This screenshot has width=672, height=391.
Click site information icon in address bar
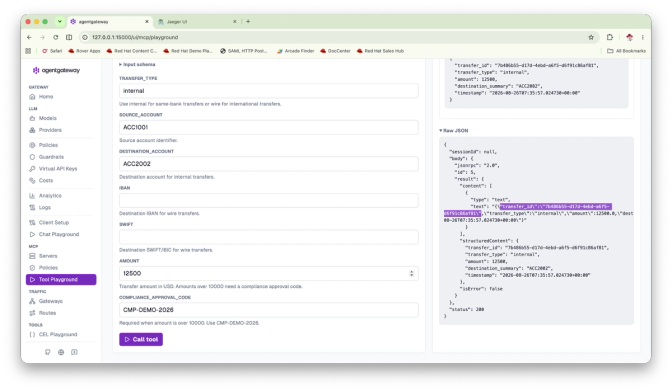(85, 37)
